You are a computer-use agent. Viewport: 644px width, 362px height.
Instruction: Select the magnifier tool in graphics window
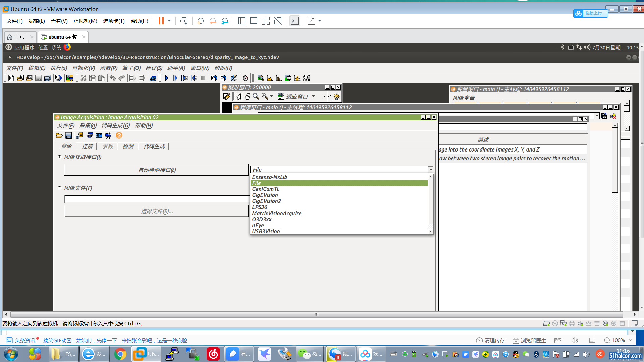[x=256, y=97]
